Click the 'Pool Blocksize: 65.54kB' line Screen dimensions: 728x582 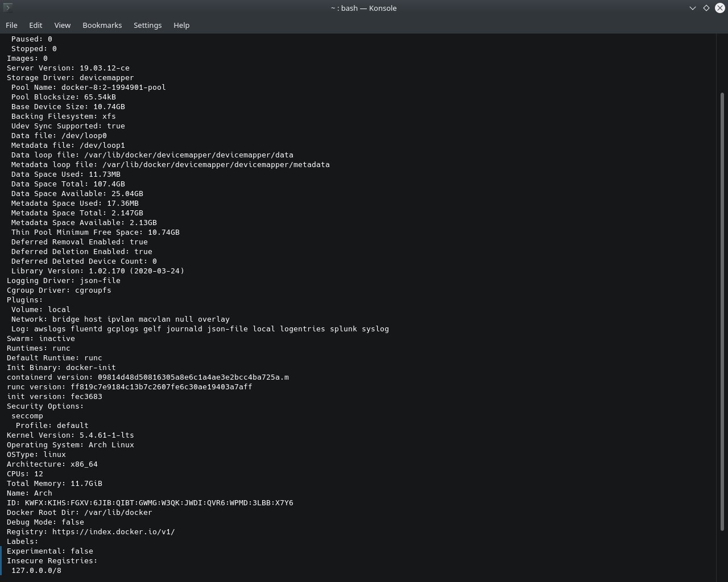pyautogui.click(x=64, y=97)
